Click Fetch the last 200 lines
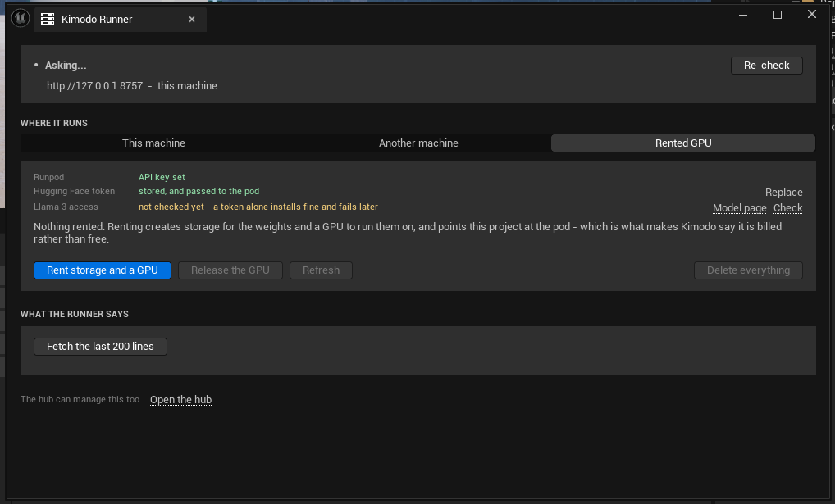 tap(100, 347)
